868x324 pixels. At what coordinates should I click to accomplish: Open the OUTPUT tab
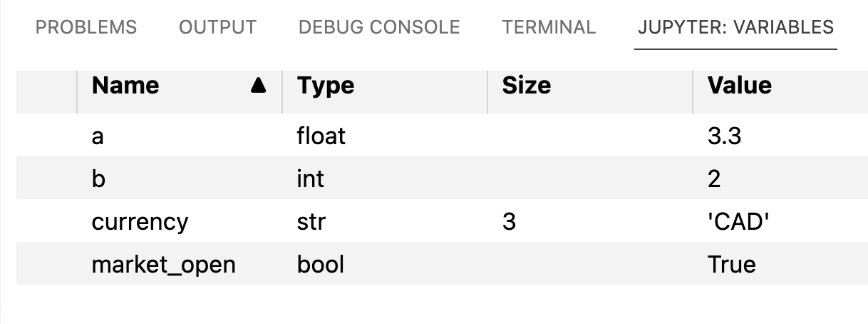[x=217, y=28]
